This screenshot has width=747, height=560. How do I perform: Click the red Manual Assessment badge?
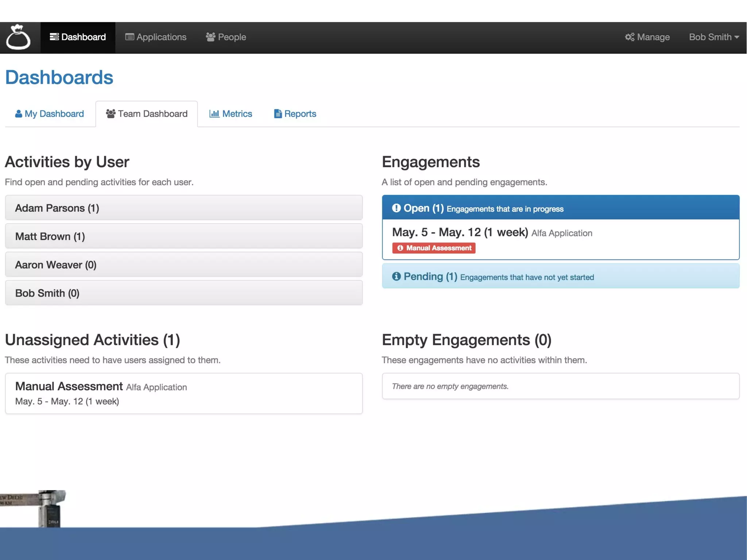434,248
